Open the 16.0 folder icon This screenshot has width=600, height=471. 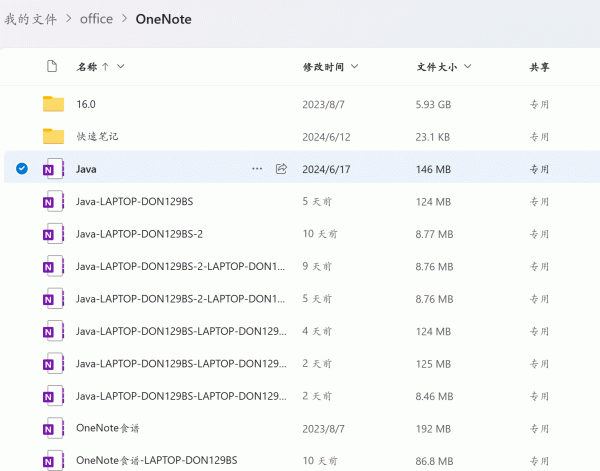pos(53,104)
